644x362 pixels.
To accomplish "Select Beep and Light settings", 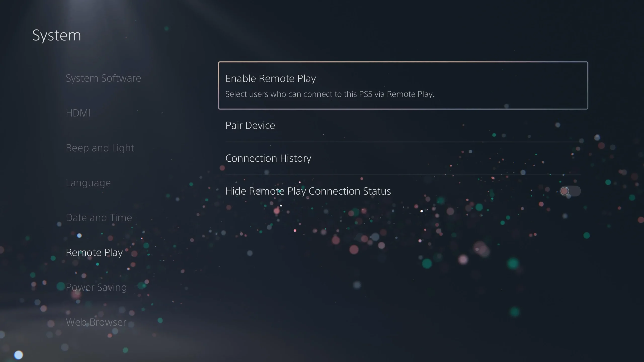I will pyautogui.click(x=100, y=147).
